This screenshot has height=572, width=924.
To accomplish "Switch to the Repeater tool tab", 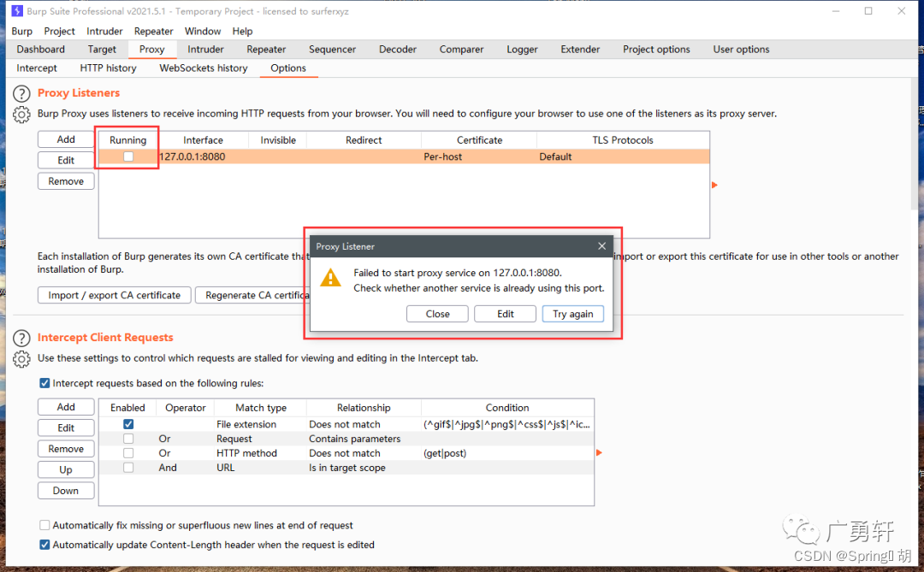I will (x=266, y=50).
